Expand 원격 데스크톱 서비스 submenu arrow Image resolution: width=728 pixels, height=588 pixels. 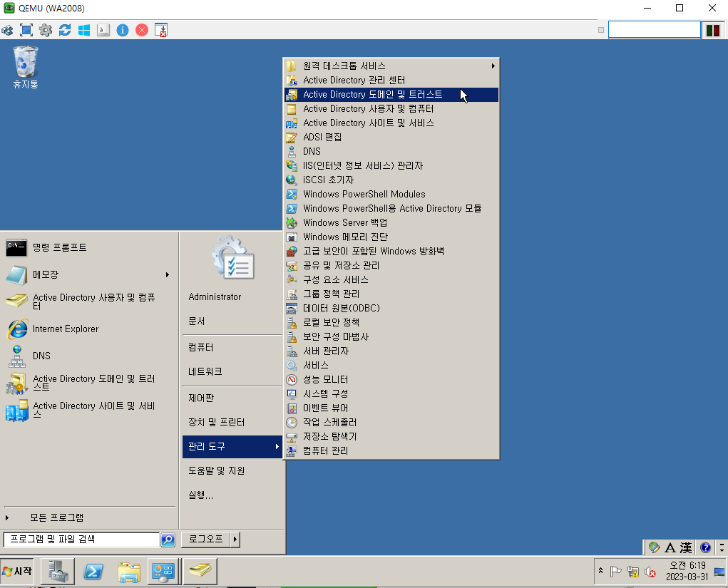click(x=493, y=66)
